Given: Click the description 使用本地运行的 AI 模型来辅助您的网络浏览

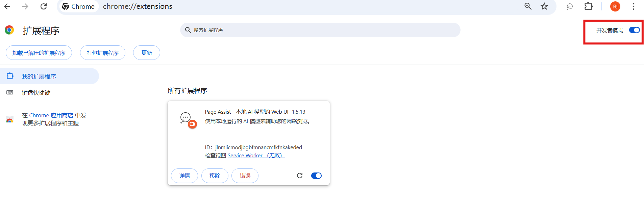Looking at the screenshot, I should [258, 121].
